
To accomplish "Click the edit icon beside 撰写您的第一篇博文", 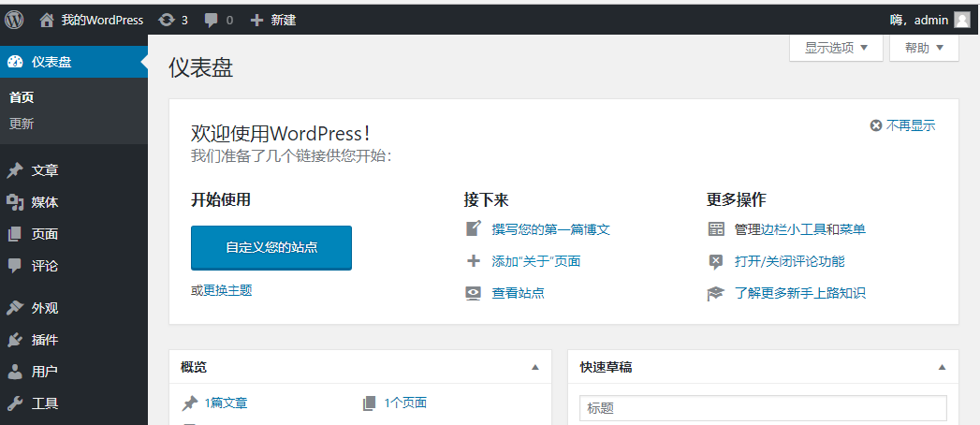I will [474, 228].
